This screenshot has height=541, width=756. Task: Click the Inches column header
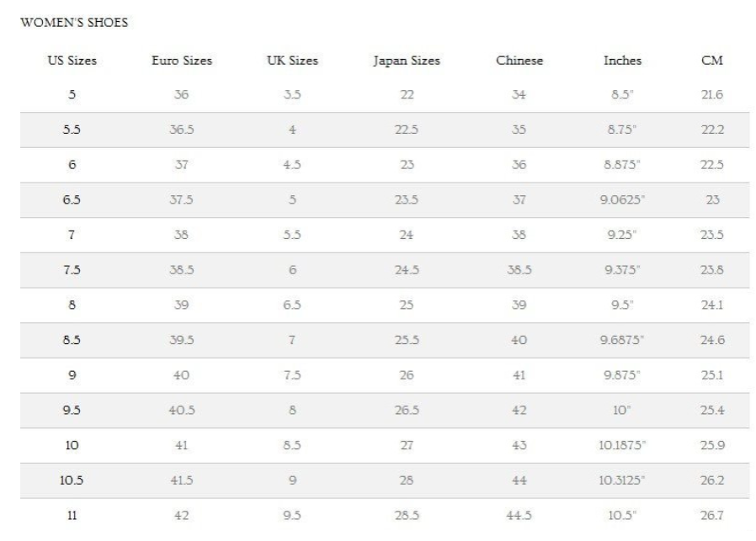622,61
